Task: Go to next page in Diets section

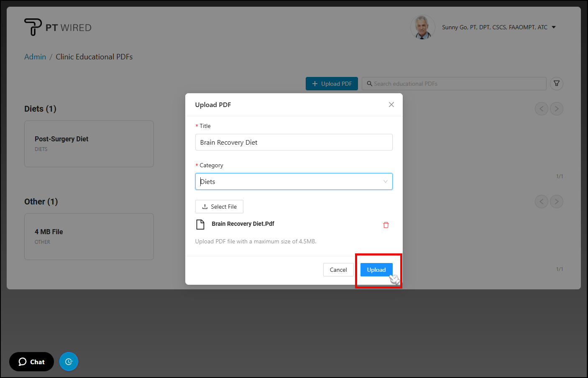Action: point(556,109)
